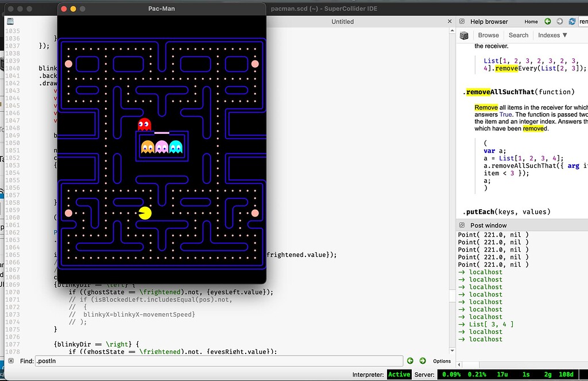Open the Search help page

click(518, 35)
